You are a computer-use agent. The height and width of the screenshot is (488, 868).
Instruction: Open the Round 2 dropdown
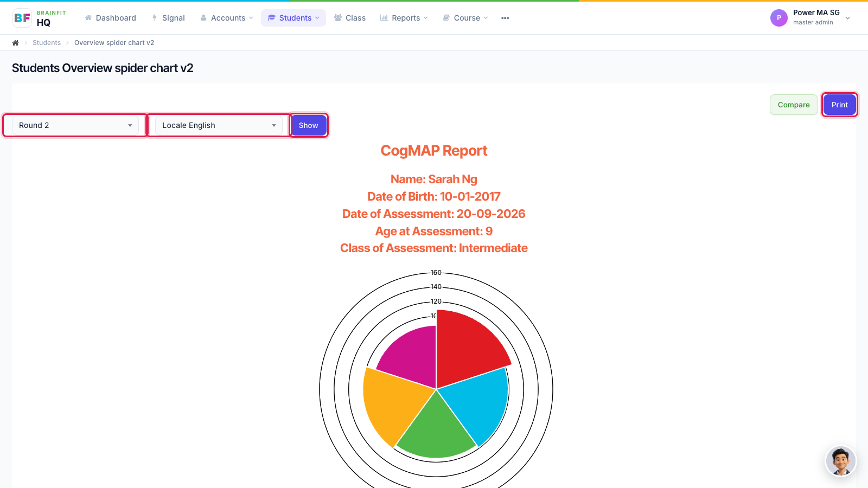coord(75,125)
